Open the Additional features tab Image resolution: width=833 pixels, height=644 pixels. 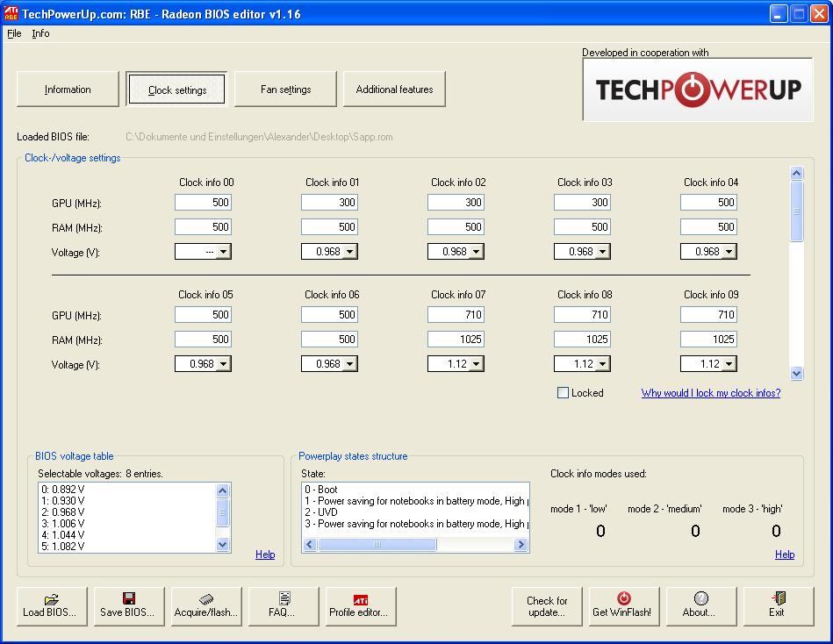coord(394,89)
